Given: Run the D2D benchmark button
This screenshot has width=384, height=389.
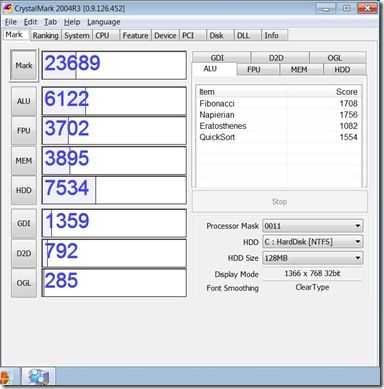Looking at the screenshot, I should tap(24, 253).
